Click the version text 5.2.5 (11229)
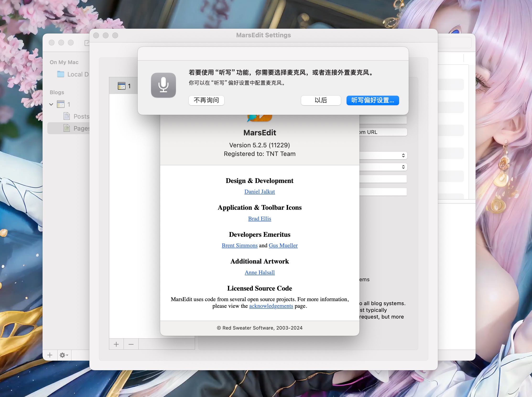Viewport: 532px width, 397px height. coord(259,145)
